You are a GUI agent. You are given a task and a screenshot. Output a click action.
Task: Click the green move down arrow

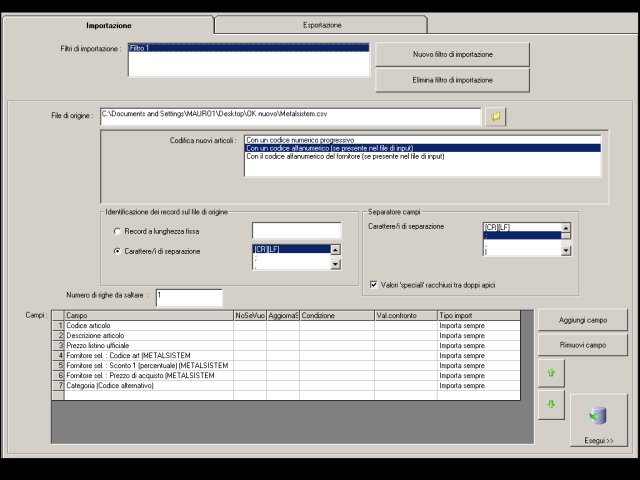click(x=550, y=403)
